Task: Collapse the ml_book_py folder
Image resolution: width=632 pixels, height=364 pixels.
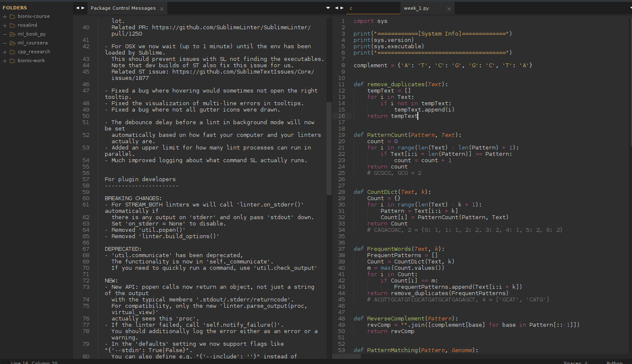Action: point(5,34)
